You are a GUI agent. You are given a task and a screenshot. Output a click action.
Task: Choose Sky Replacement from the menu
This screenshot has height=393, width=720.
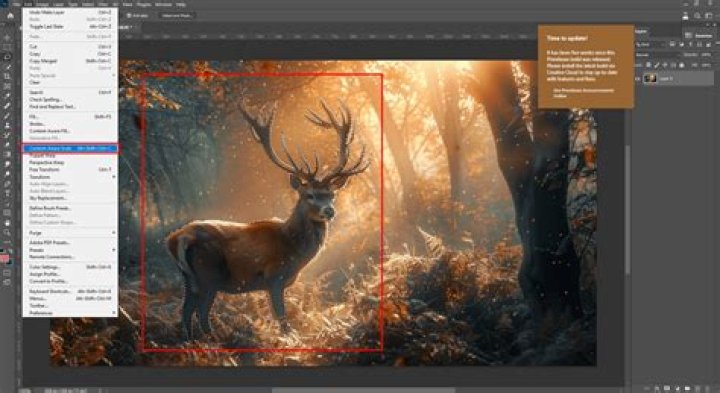(70, 198)
